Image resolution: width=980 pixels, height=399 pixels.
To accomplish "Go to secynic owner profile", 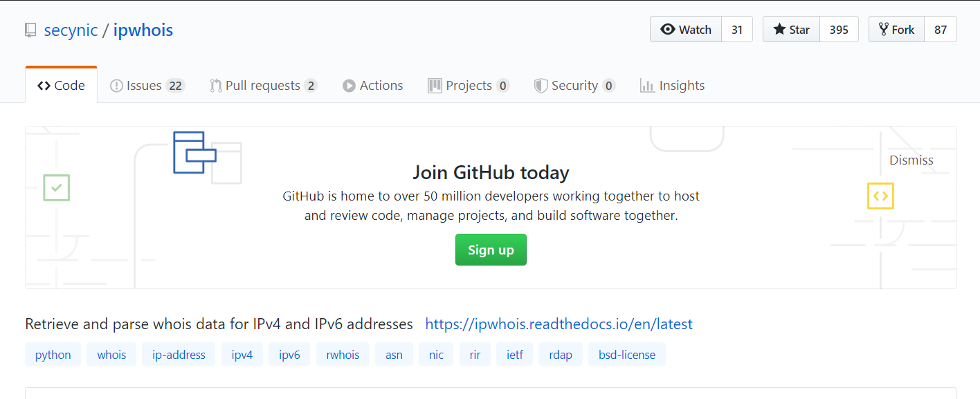I will point(71,30).
